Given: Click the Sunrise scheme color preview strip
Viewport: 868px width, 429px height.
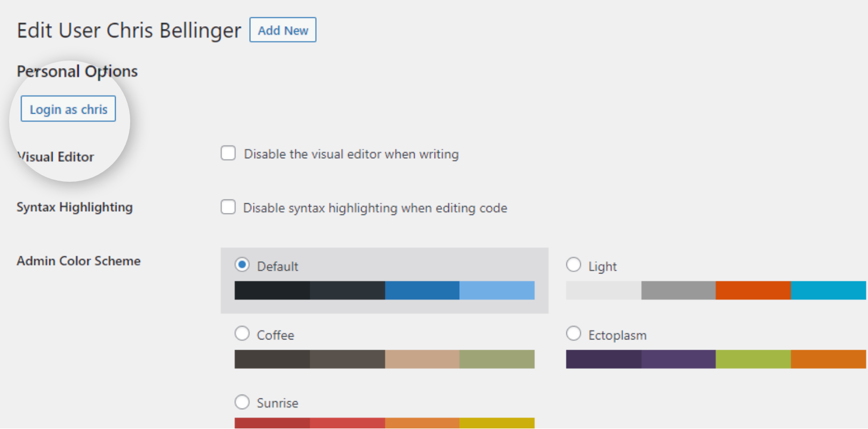Looking at the screenshot, I should [x=384, y=423].
